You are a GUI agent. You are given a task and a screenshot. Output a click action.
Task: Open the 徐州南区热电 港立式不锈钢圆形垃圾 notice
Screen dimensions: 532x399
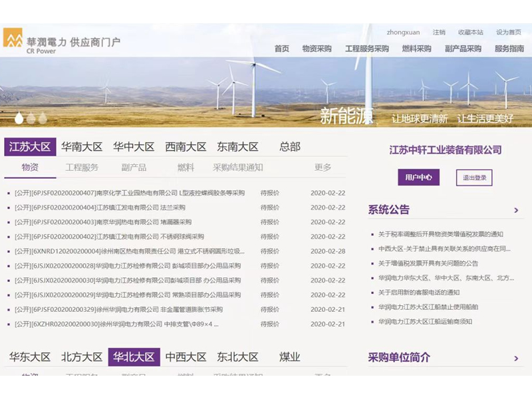pos(130,251)
